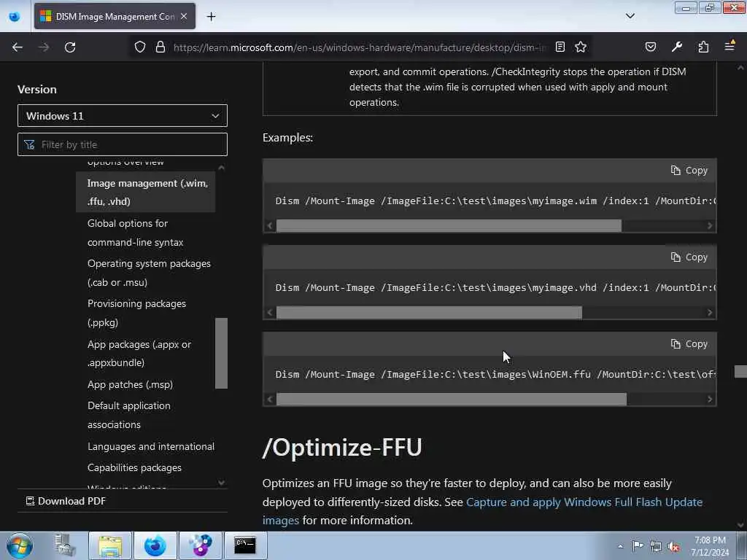Open the computer icon in taskbar
Viewport: 747px width, 560px height.
(x=64, y=545)
